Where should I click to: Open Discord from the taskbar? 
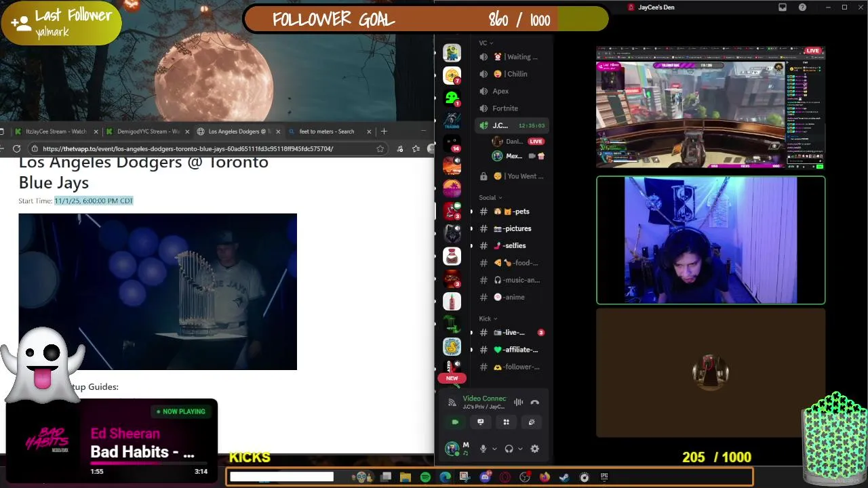pyautogui.click(x=485, y=477)
